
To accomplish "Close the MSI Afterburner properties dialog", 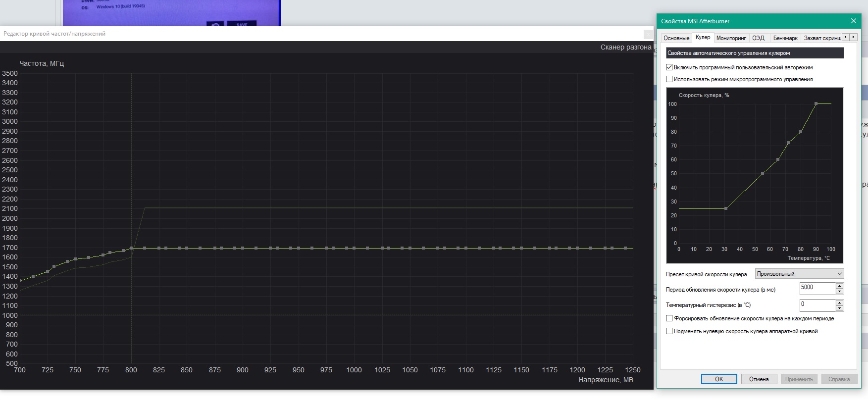I will [853, 21].
